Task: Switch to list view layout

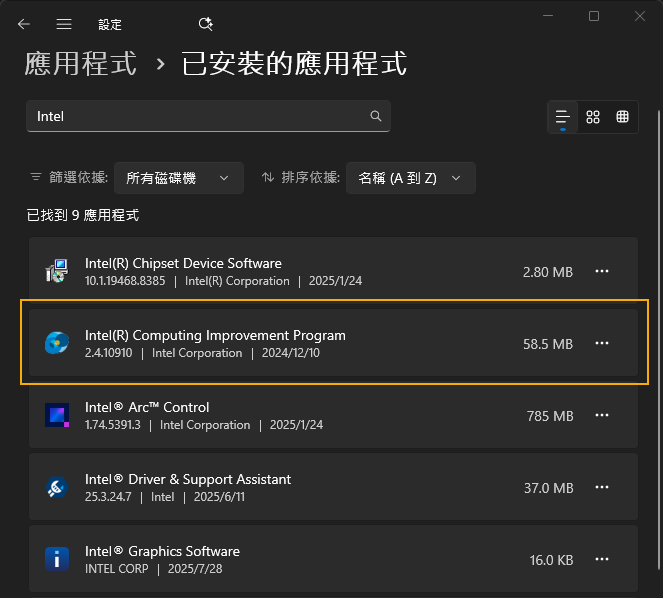Action: click(x=563, y=117)
